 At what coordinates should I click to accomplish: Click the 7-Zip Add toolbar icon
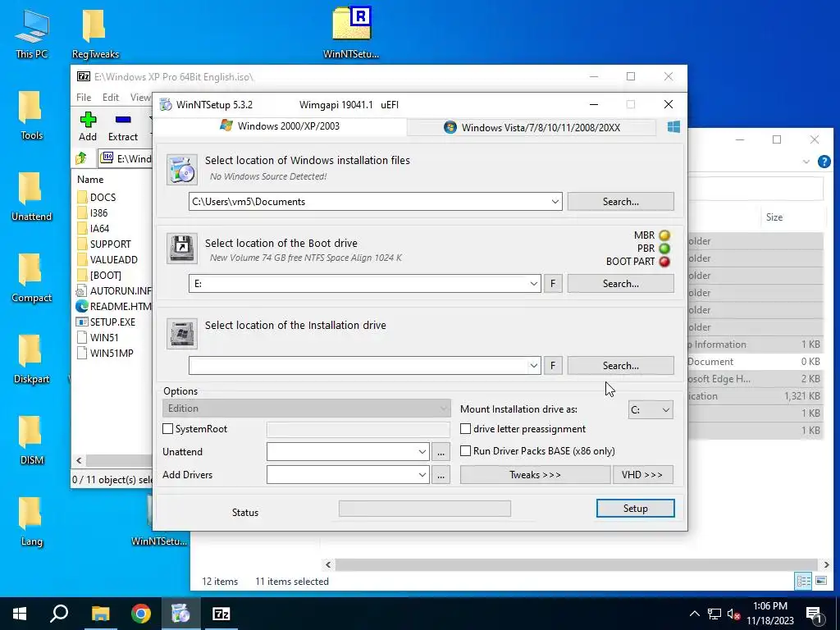click(x=88, y=127)
